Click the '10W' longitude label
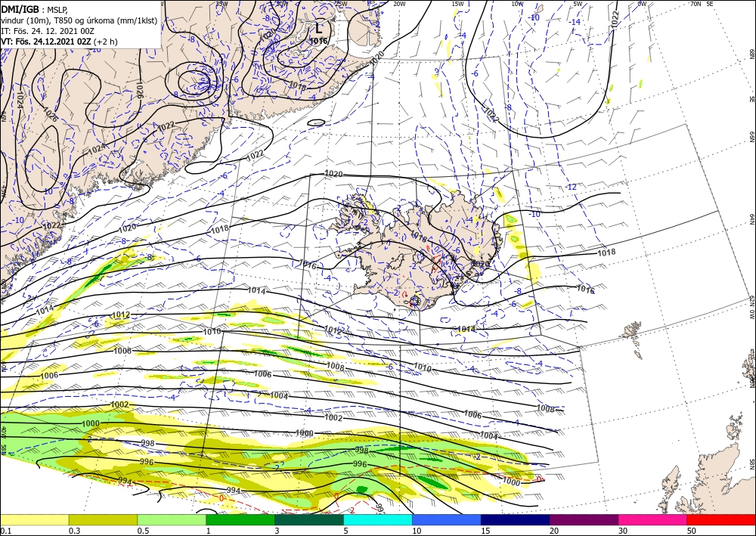The image size is (756, 536). point(517,4)
